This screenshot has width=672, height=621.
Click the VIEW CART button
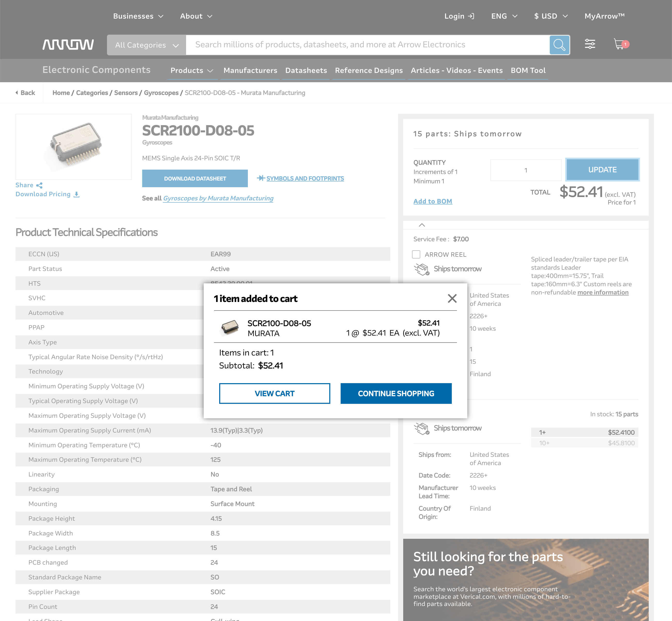pyautogui.click(x=274, y=393)
